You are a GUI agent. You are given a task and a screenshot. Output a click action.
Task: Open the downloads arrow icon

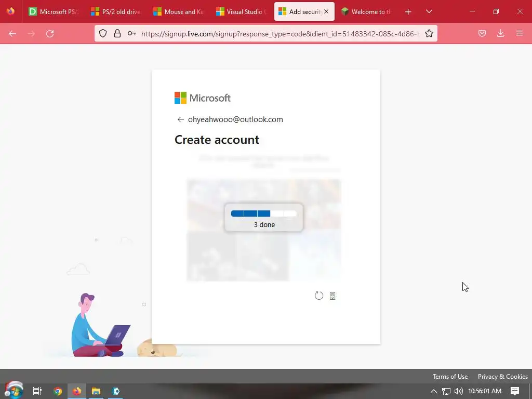click(500, 33)
